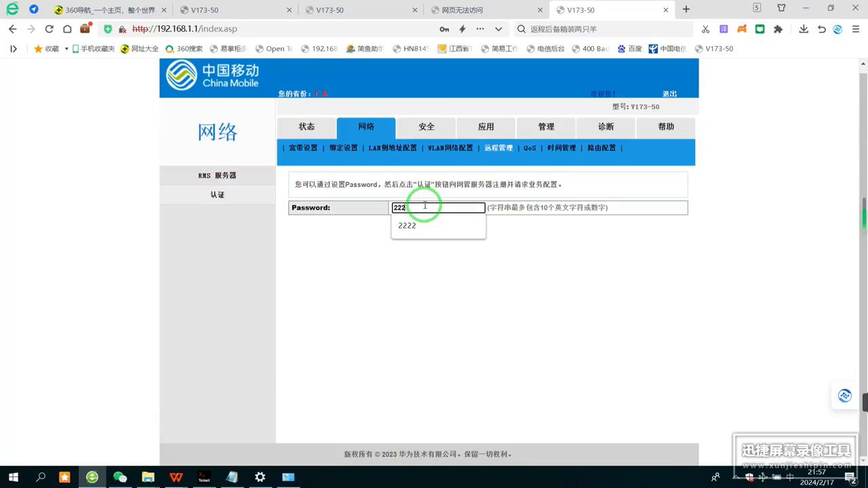Image resolution: width=868 pixels, height=488 pixels.
Task: Open a new browser tab
Action: tap(686, 9)
